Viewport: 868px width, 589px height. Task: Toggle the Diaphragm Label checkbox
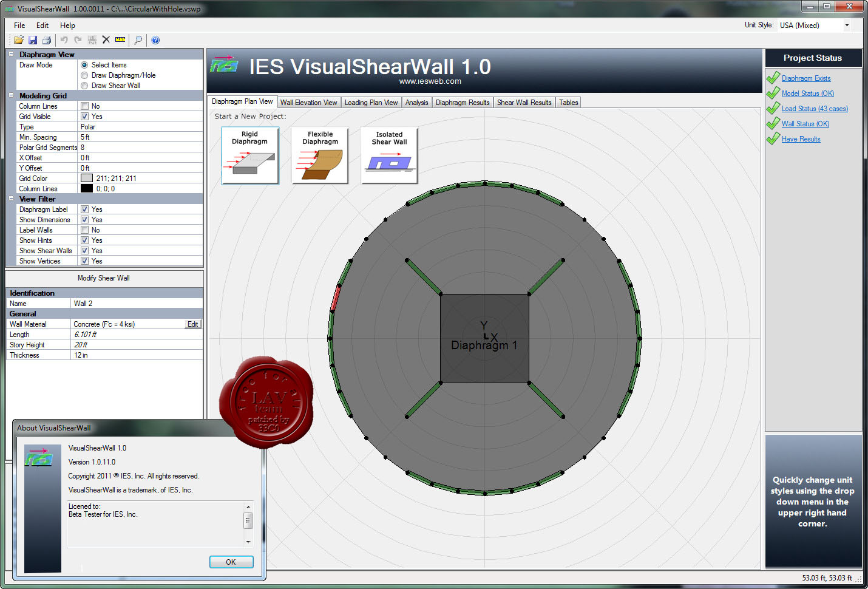(x=84, y=209)
